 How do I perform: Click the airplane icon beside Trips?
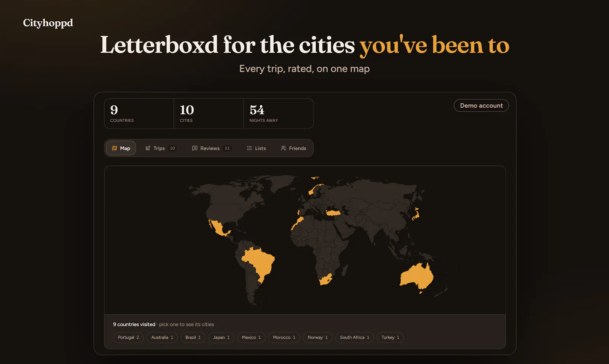point(148,148)
